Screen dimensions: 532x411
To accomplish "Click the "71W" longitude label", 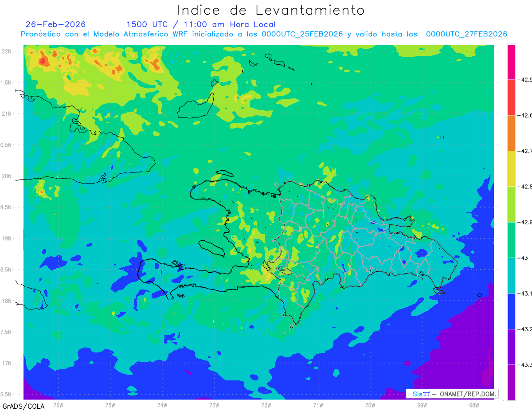I will click(318, 405).
